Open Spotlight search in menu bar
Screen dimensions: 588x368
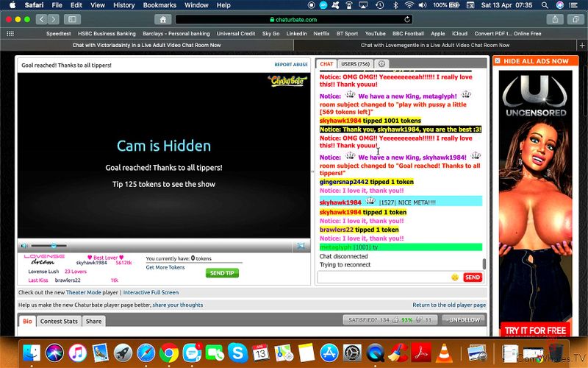pyautogui.click(x=545, y=5)
